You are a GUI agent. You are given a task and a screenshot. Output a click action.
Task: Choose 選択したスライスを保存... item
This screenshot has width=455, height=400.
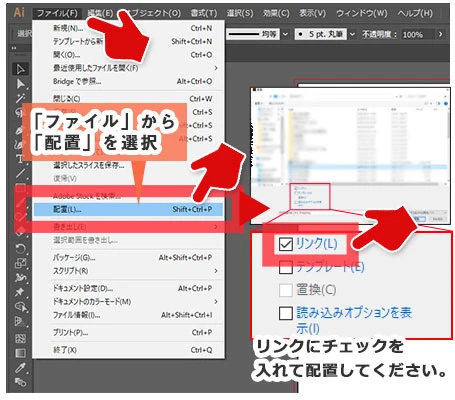pos(128,165)
